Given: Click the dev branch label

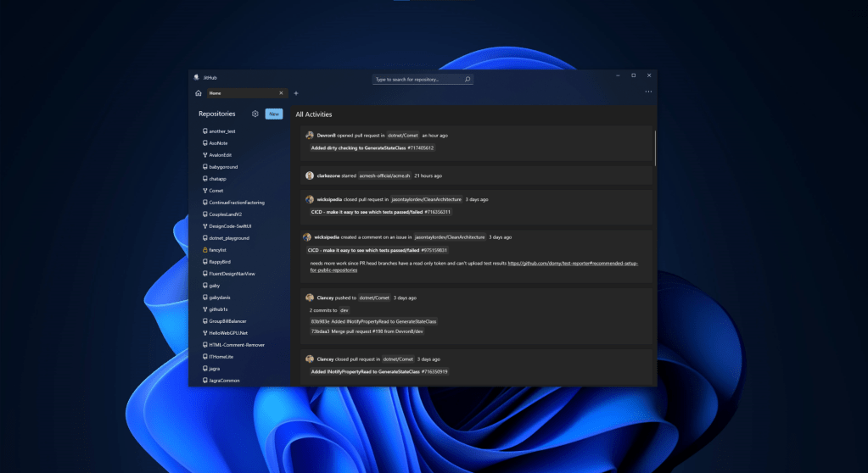Looking at the screenshot, I should 344,310.
